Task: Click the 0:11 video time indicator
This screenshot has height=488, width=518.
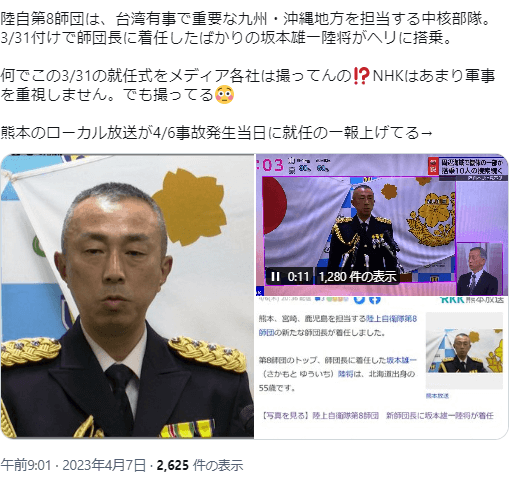Action: (x=298, y=276)
